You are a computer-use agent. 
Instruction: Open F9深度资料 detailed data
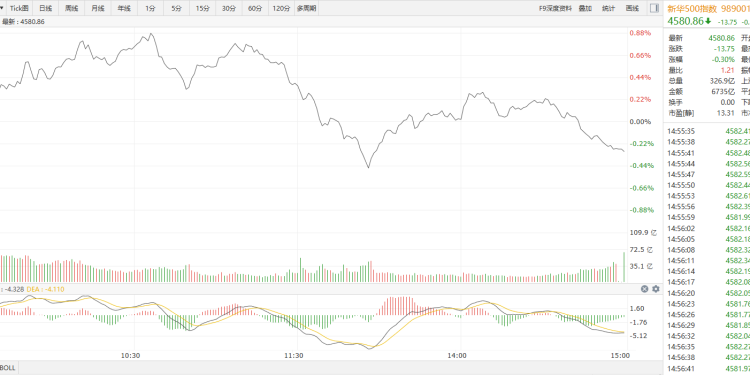click(x=555, y=8)
